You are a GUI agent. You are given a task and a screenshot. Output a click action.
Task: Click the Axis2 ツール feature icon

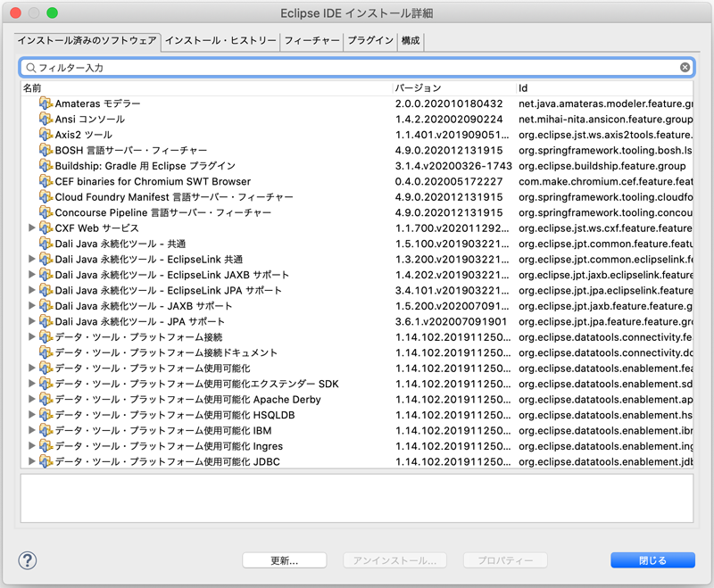pos(46,135)
